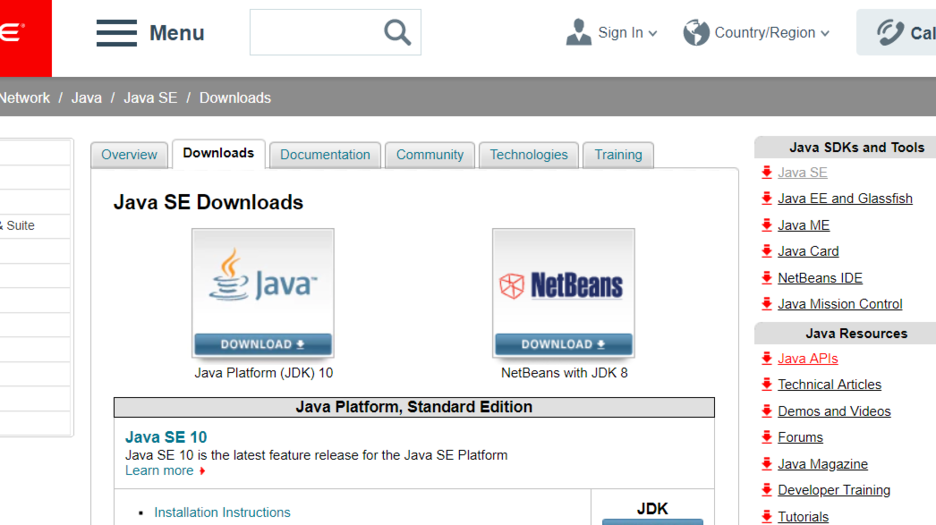Open the Java SE sidebar link
Image resolution: width=936 pixels, height=525 pixels.
coord(802,173)
